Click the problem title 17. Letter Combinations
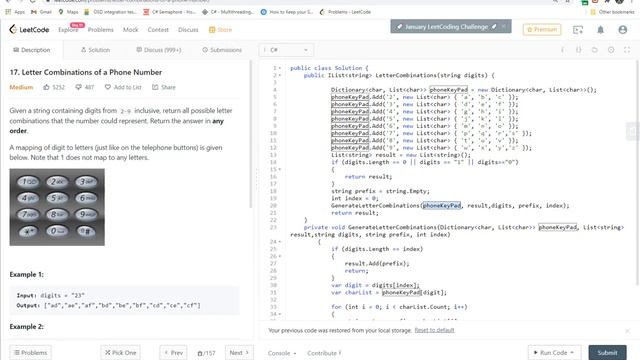This screenshot has width=640, height=360. (86, 72)
